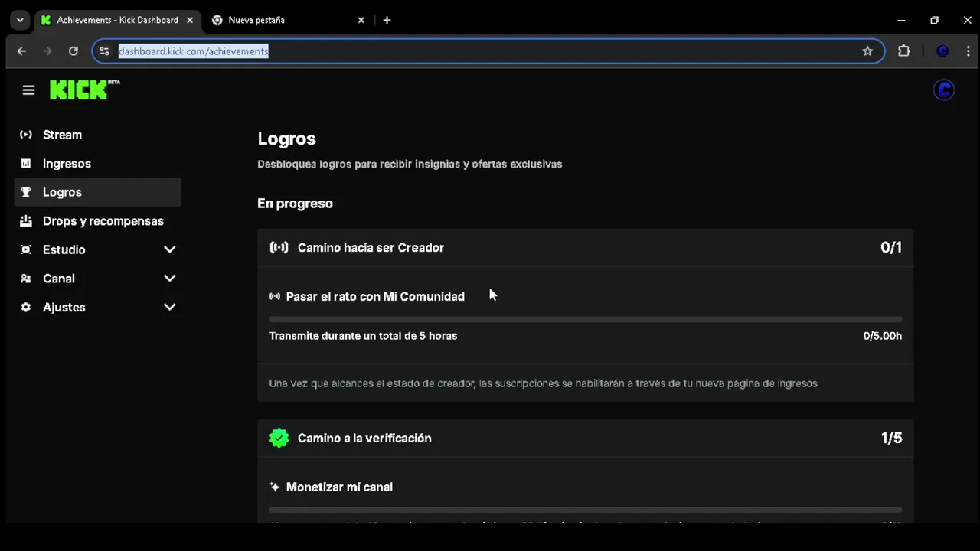
Task: Close the Nueva pestaña tab
Action: pyautogui.click(x=361, y=20)
